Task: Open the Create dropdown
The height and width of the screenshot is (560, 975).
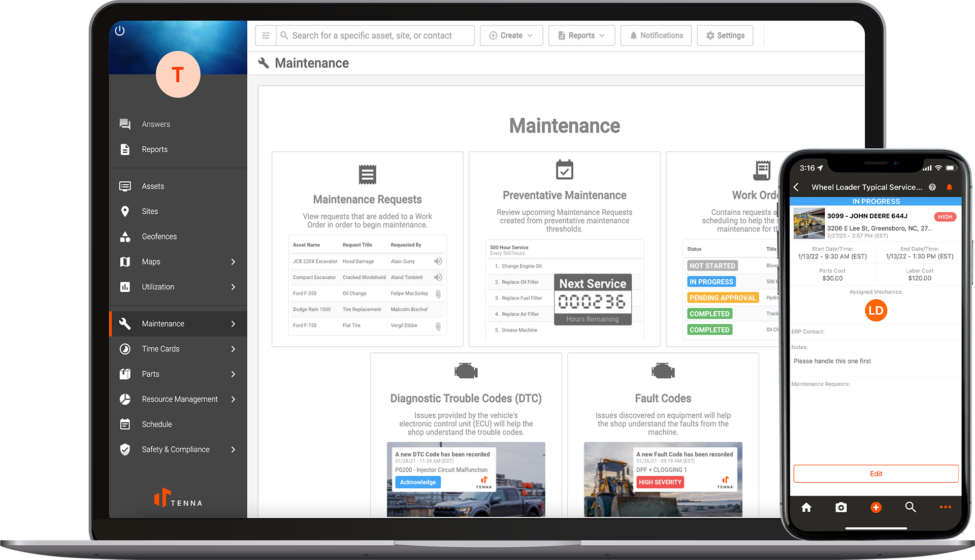Action: coord(511,35)
